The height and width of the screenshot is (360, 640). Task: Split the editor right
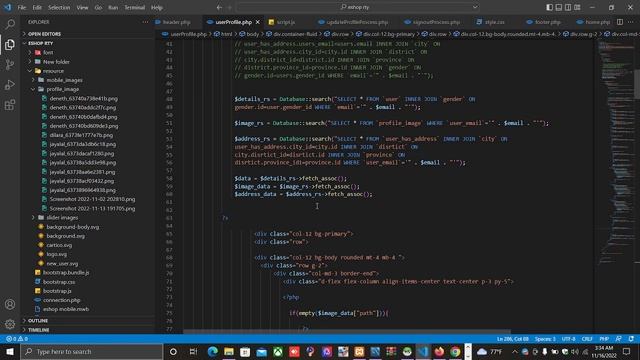point(620,22)
